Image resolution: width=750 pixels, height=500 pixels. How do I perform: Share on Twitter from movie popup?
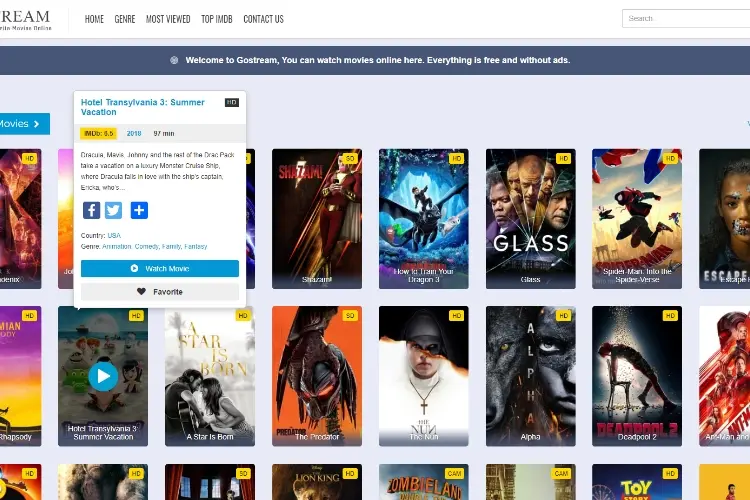pos(113,210)
